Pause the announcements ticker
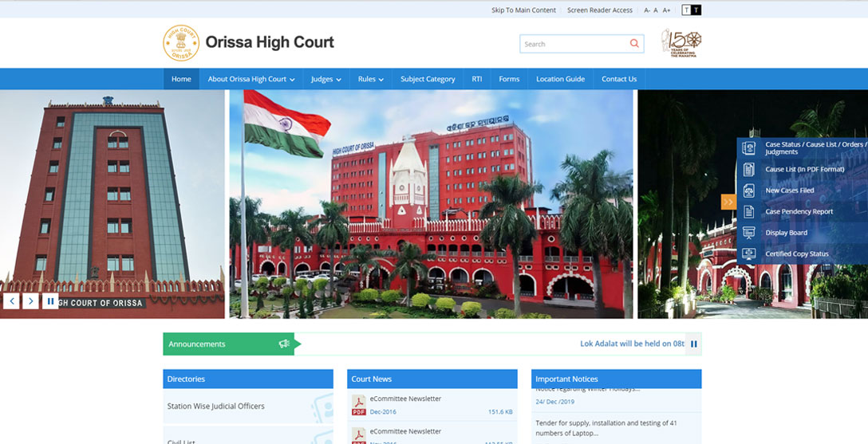868x444 pixels. click(693, 344)
